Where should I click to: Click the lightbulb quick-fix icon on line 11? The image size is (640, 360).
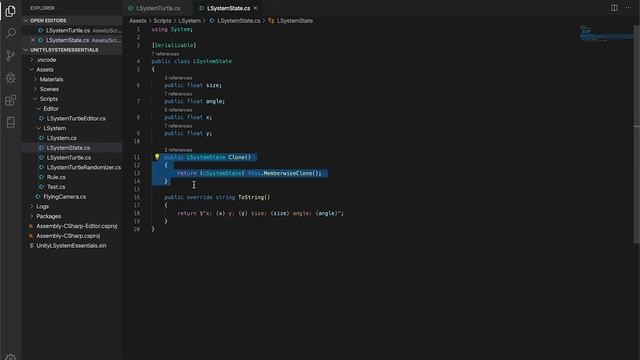tap(157, 157)
